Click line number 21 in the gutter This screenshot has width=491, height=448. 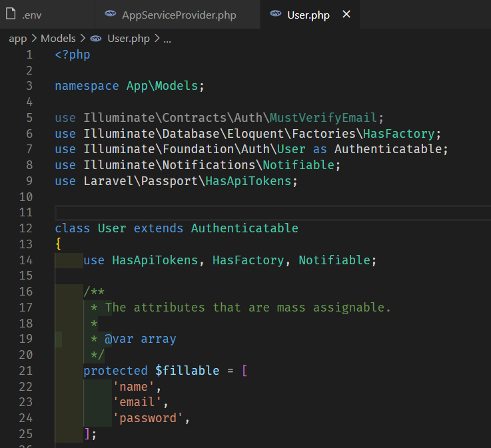(26, 371)
